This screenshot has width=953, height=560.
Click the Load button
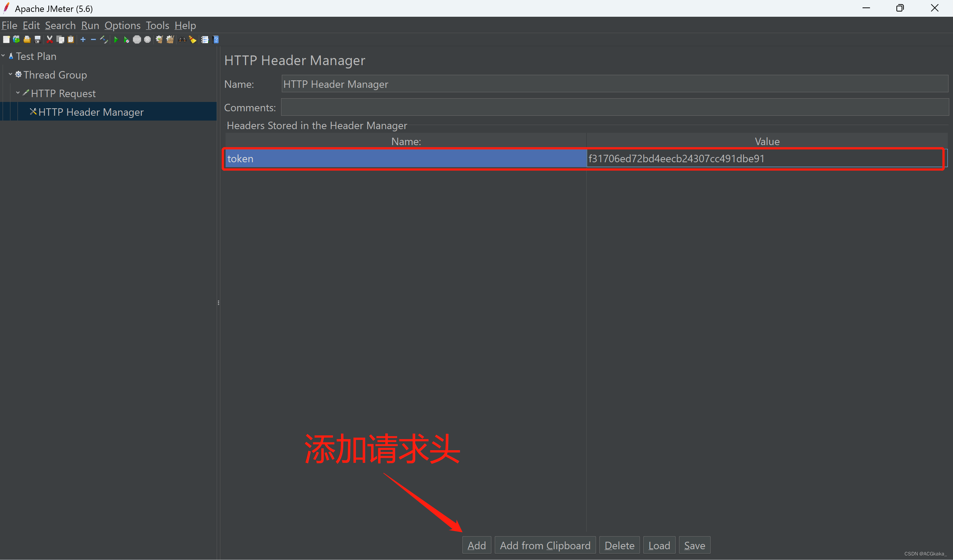pos(659,545)
